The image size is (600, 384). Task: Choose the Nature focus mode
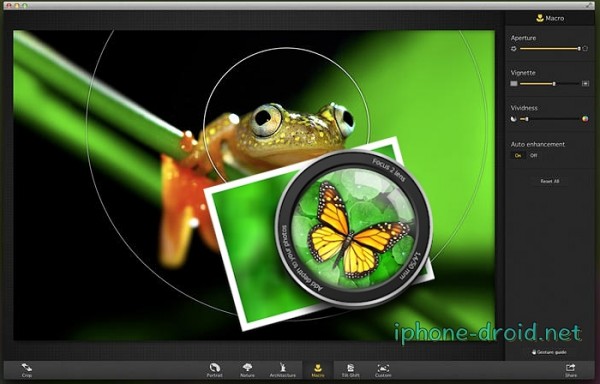[247, 370]
